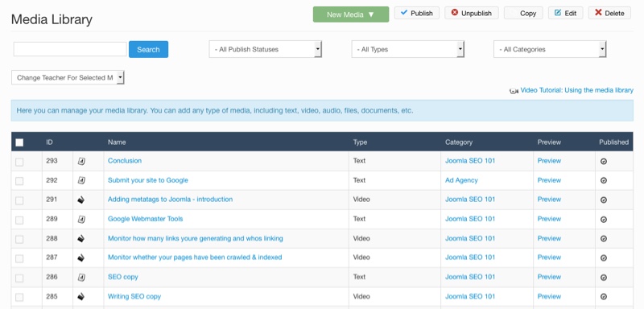
Task: Click the Edit button
Action: (566, 13)
